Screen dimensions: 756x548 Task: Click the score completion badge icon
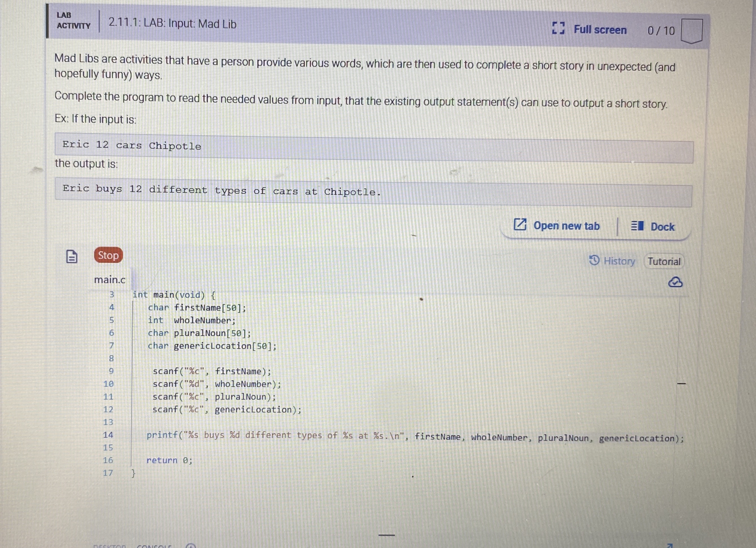pyautogui.click(x=691, y=31)
